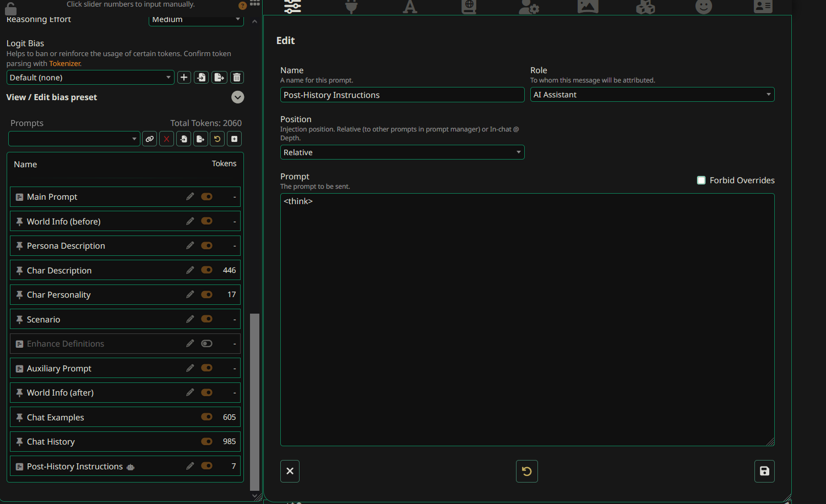This screenshot has height=504, width=826.
Task: Close the Edit prompt panel with X
Action: tap(290, 471)
